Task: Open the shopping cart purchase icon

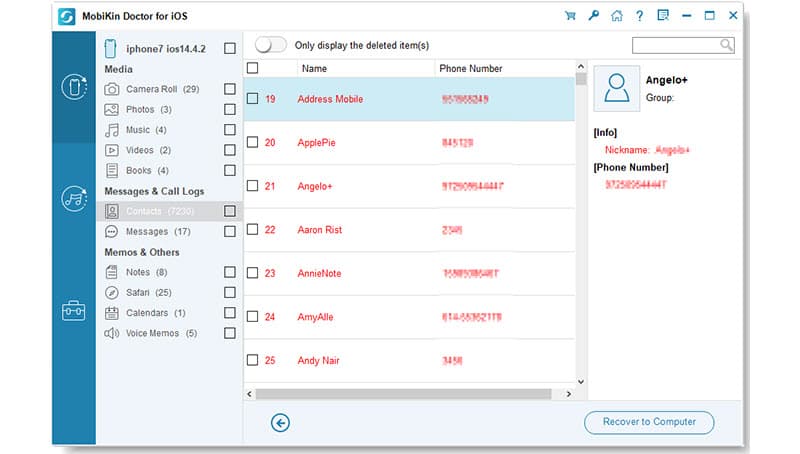Action: 570,16
